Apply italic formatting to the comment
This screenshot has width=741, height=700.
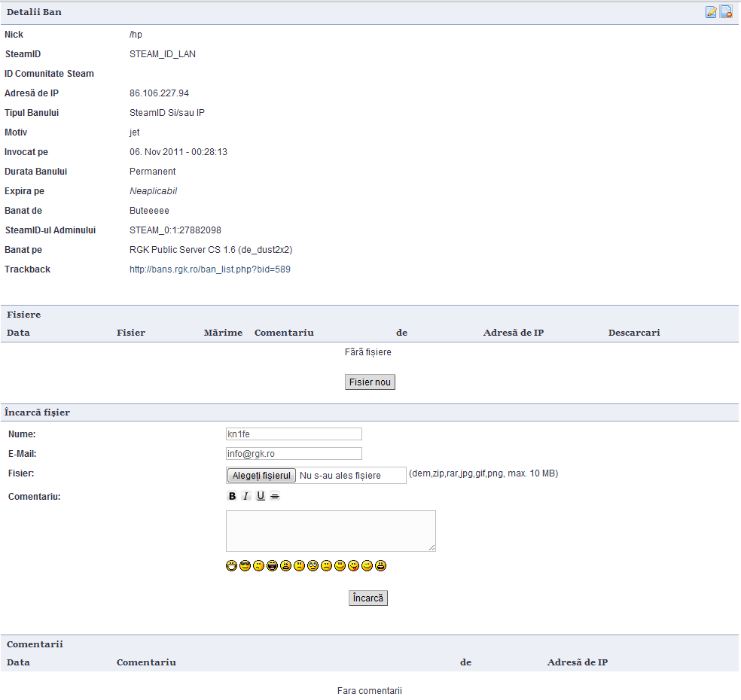[x=246, y=496]
